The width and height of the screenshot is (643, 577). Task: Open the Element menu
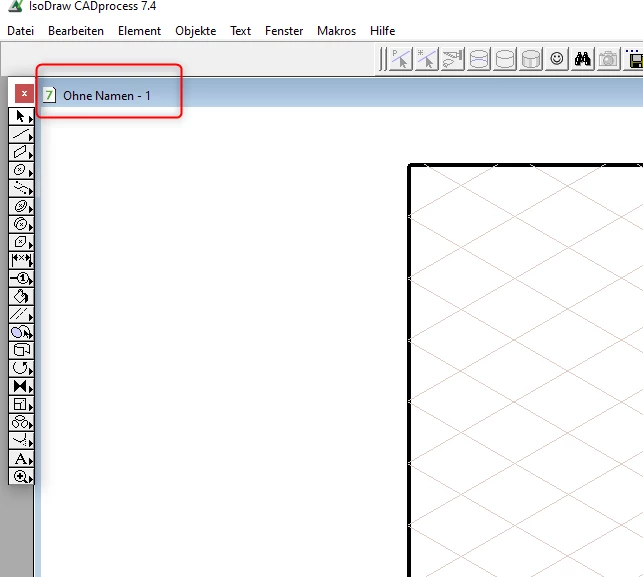[x=139, y=31]
